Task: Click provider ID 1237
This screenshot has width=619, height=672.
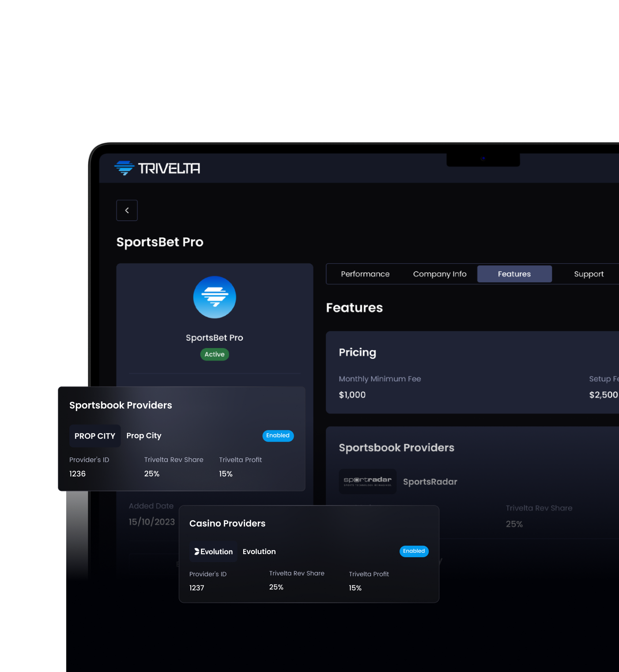Action: pyautogui.click(x=197, y=588)
